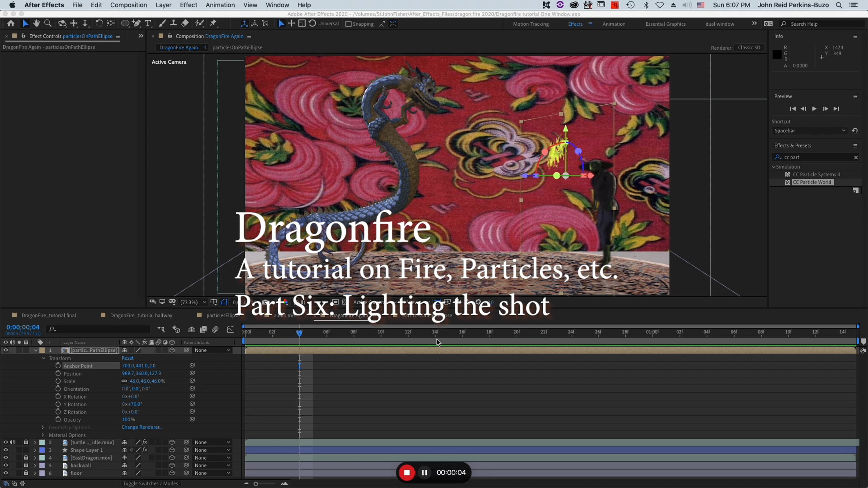Select the Horizontal Type tool
This screenshot has width=868, height=488.
click(x=148, y=23)
